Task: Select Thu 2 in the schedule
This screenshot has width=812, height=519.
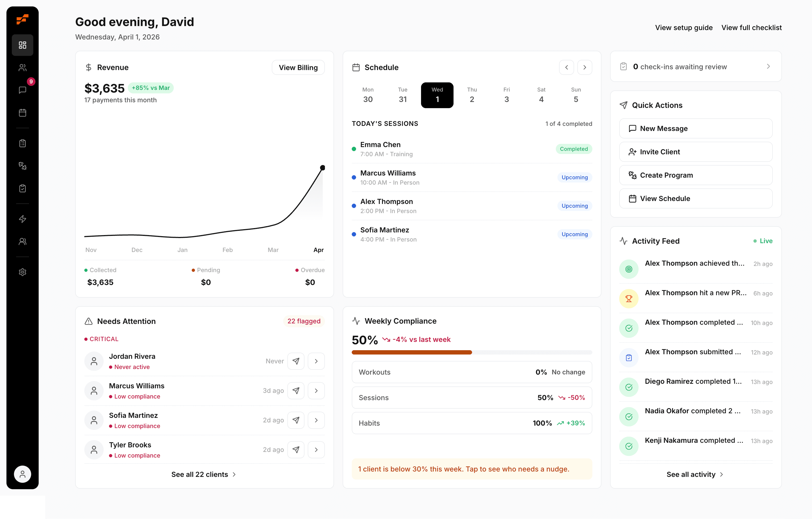Action: click(472, 95)
